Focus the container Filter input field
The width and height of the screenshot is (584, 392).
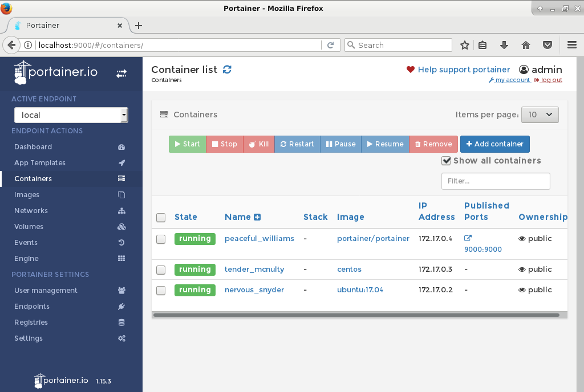496,181
